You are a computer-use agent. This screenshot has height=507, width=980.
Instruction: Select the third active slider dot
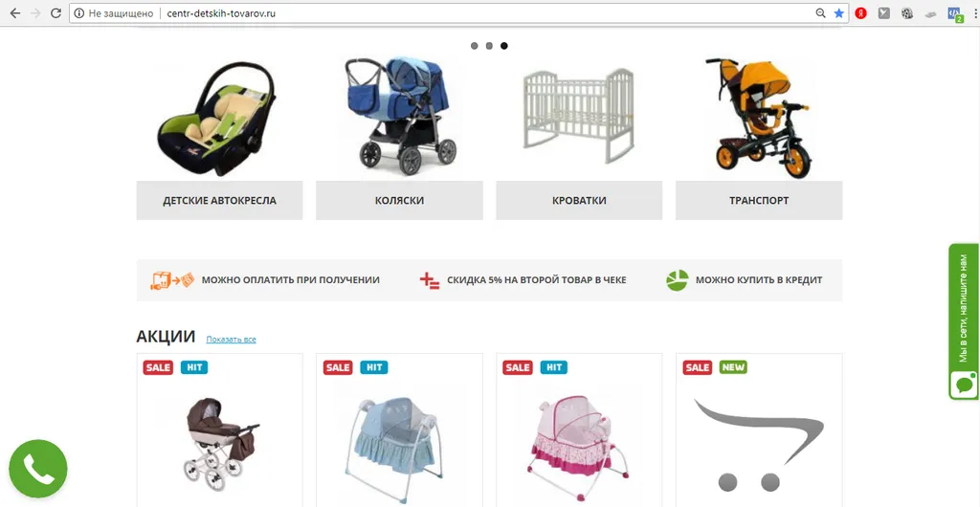point(503,46)
